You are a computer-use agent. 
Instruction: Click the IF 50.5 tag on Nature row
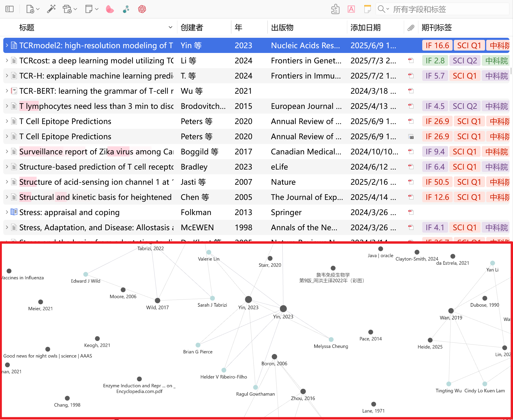[437, 182]
